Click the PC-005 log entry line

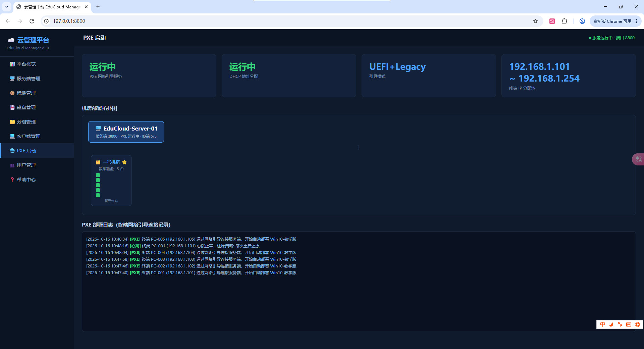coord(191,239)
